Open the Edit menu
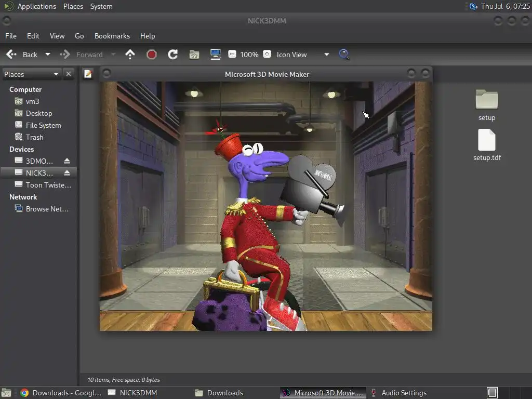Screen dimensions: 532x399 33,36
